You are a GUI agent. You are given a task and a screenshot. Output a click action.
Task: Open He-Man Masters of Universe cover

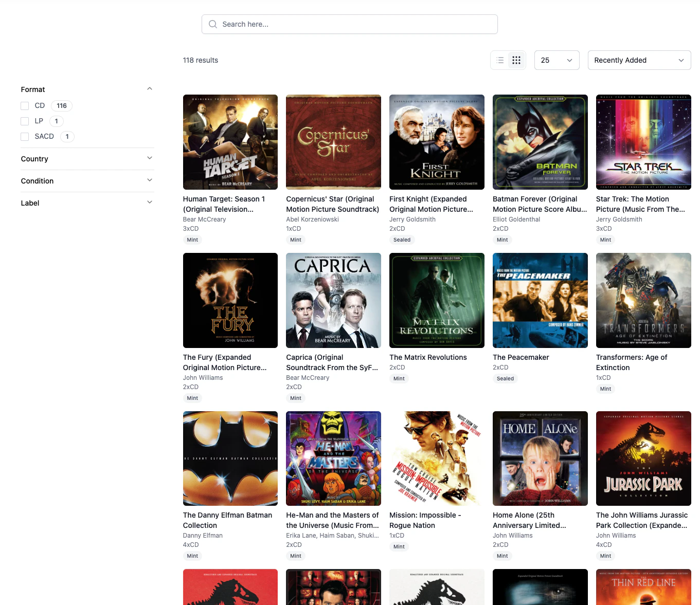pos(333,459)
